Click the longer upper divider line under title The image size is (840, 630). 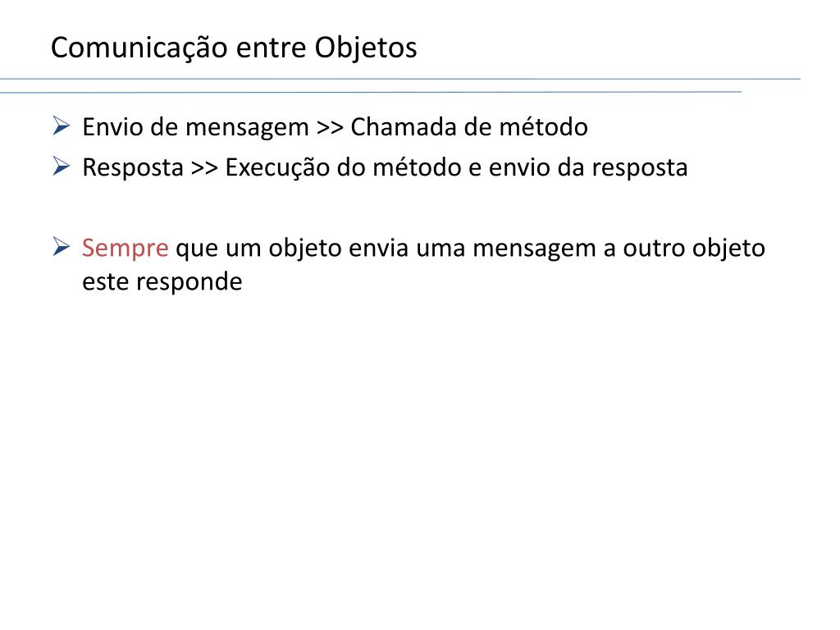click(x=400, y=80)
